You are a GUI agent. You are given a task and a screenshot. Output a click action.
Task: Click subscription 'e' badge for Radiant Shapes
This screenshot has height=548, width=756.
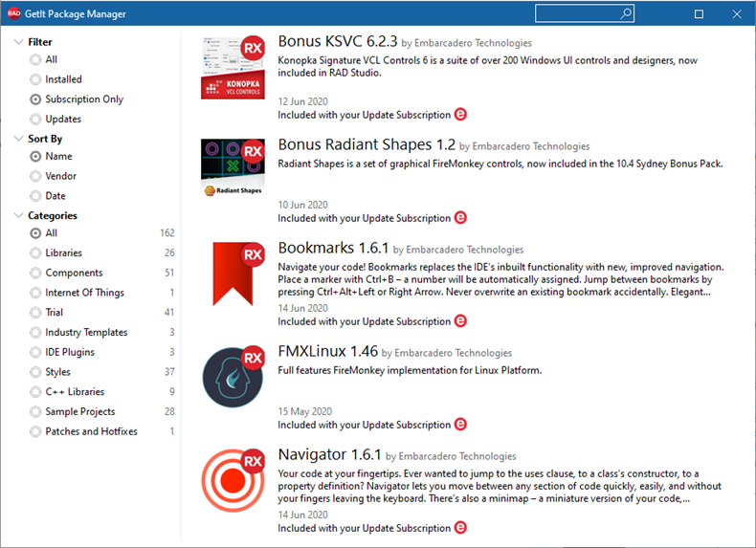pyautogui.click(x=460, y=218)
